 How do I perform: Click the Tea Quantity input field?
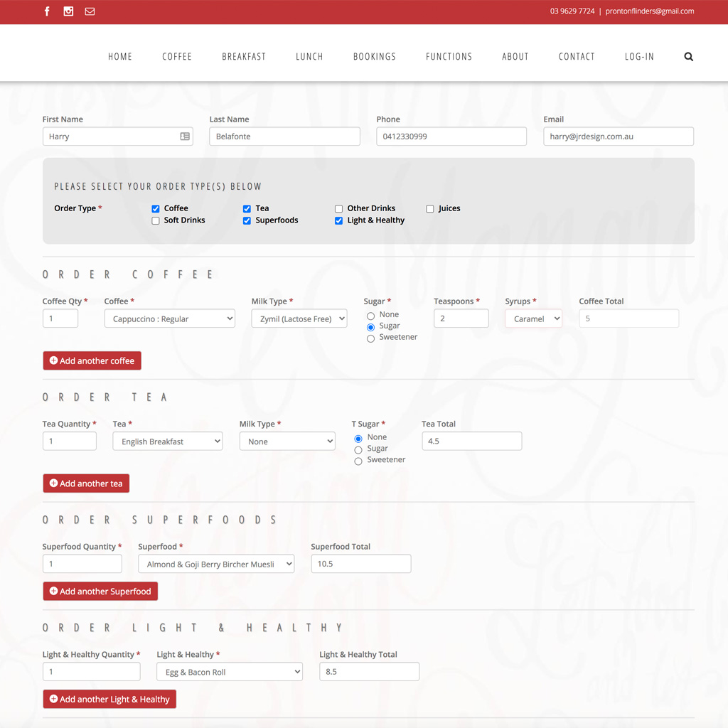70,441
